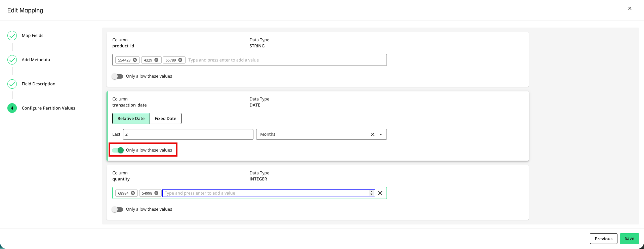
Task: Enable 'Only allow these values' for product_id
Action: tap(117, 76)
